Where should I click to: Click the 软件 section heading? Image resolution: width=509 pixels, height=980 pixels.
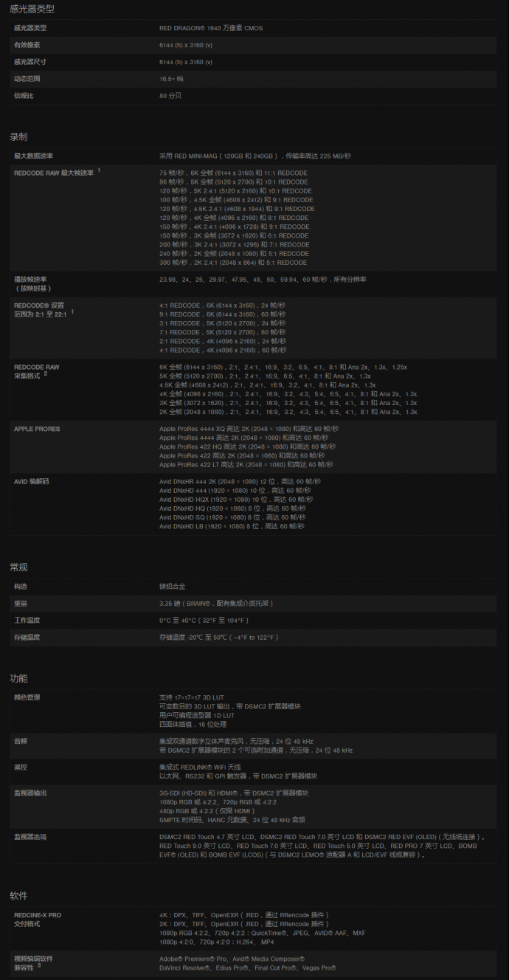point(18,896)
